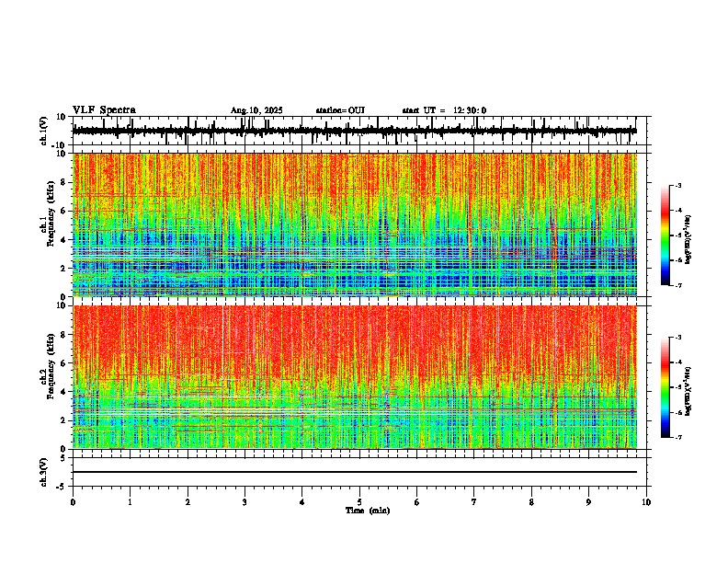Screen dimensions: 728x563
Task: Click the "ch.3(V)" axis label
Action: tap(44, 472)
